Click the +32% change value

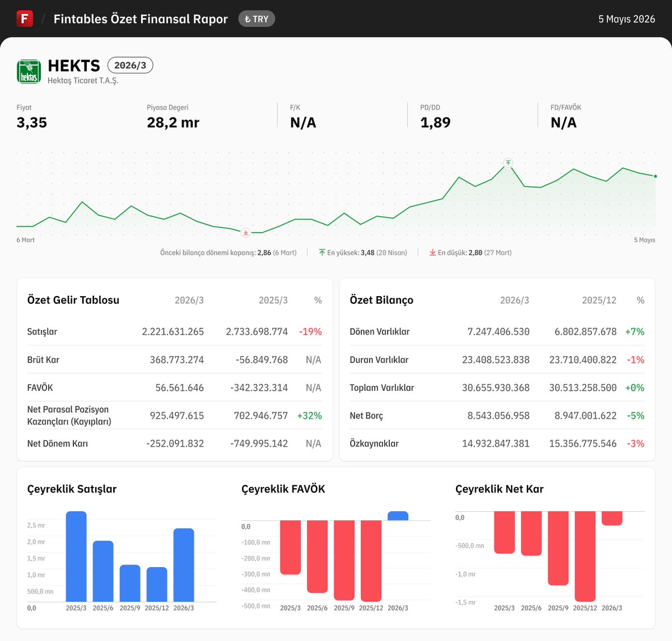coord(310,415)
